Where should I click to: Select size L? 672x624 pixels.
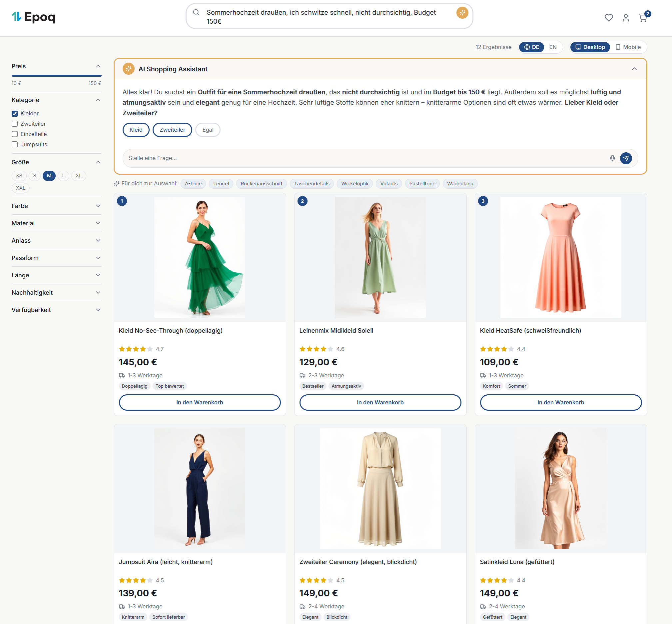click(63, 176)
